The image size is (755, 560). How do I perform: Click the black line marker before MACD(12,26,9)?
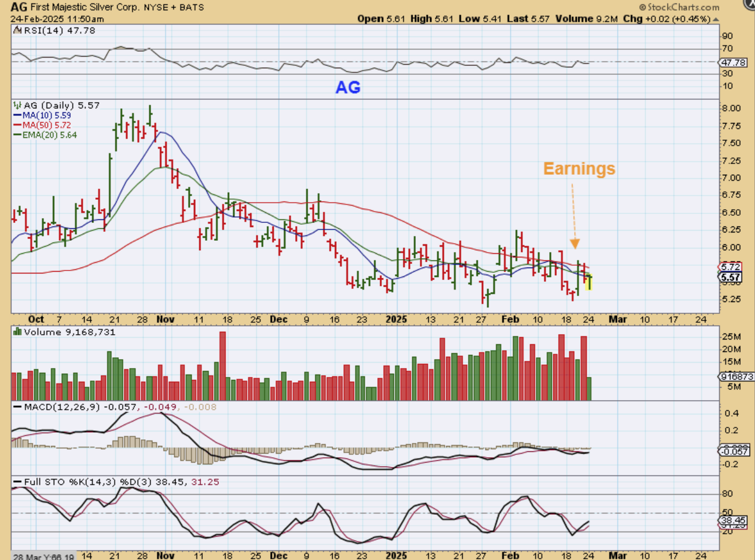(x=17, y=407)
